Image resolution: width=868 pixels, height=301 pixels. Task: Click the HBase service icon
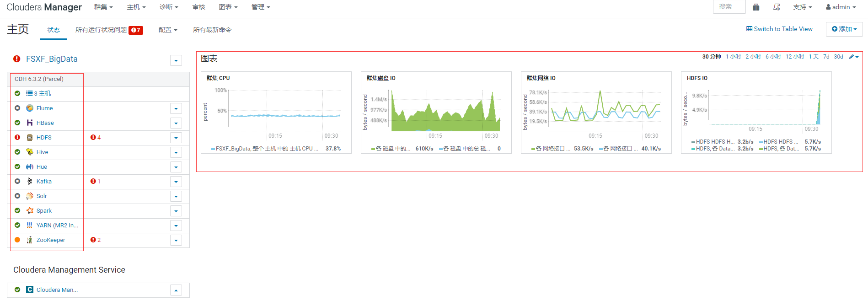pyautogui.click(x=30, y=123)
